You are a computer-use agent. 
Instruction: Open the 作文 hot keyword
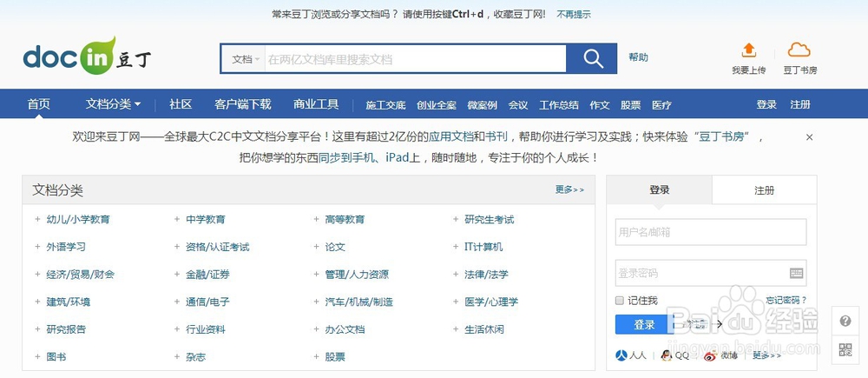600,105
